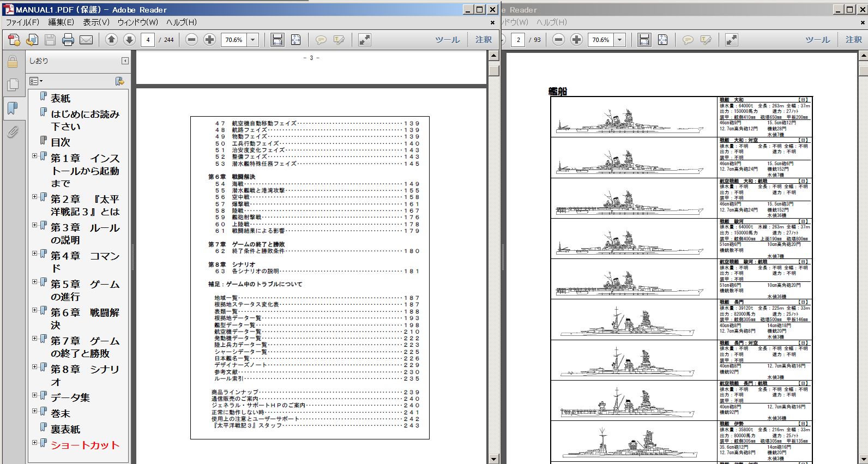Image resolution: width=868 pixels, height=464 pixels.
Task: Go to next page in MANUAL1 window
Action: [x=129, y=40]
